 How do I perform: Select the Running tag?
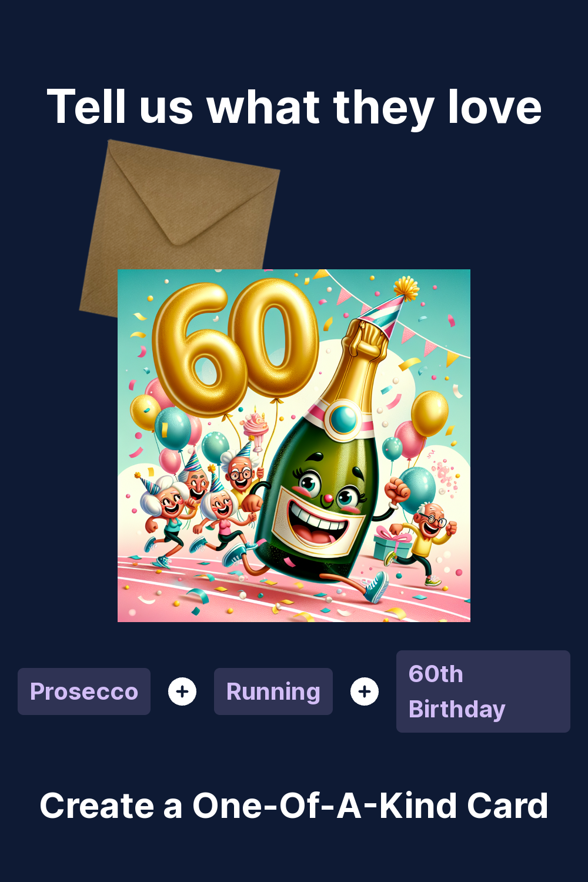(x=273, y=691)
